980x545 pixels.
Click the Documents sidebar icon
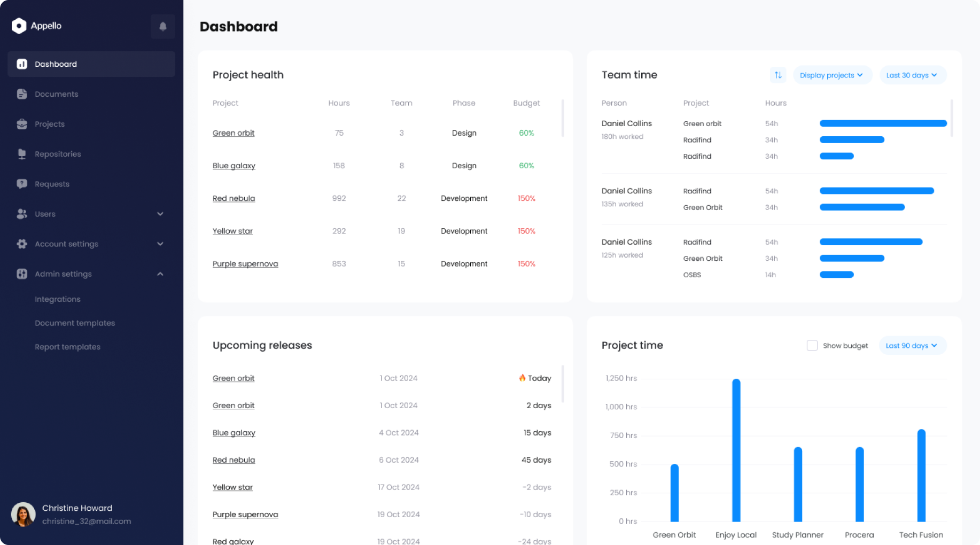(x=22, y=94)
